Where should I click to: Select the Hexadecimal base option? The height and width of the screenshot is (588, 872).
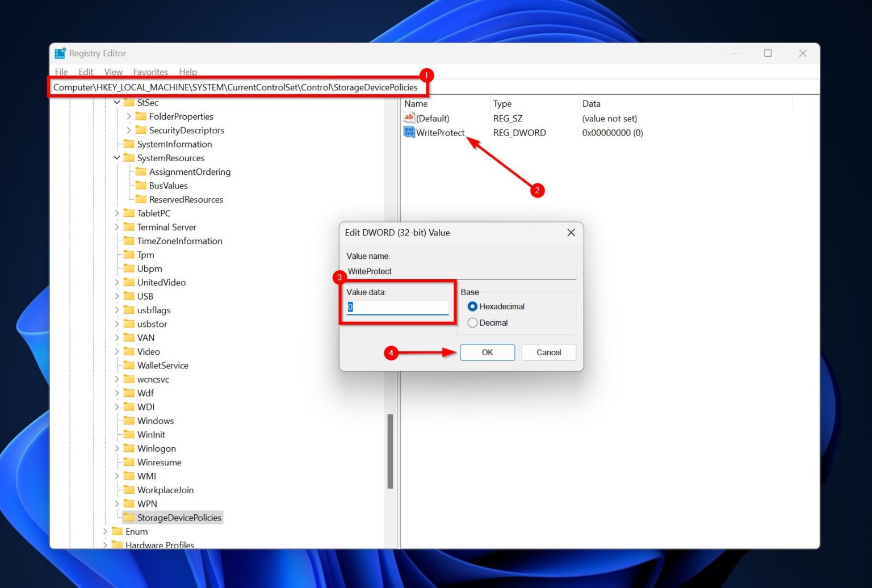tap(472, 306)
